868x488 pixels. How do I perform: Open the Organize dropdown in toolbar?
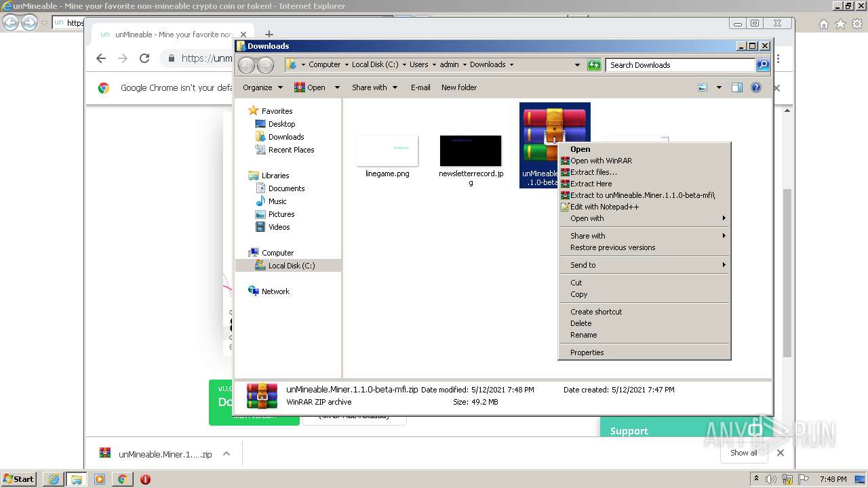point(262,87)
